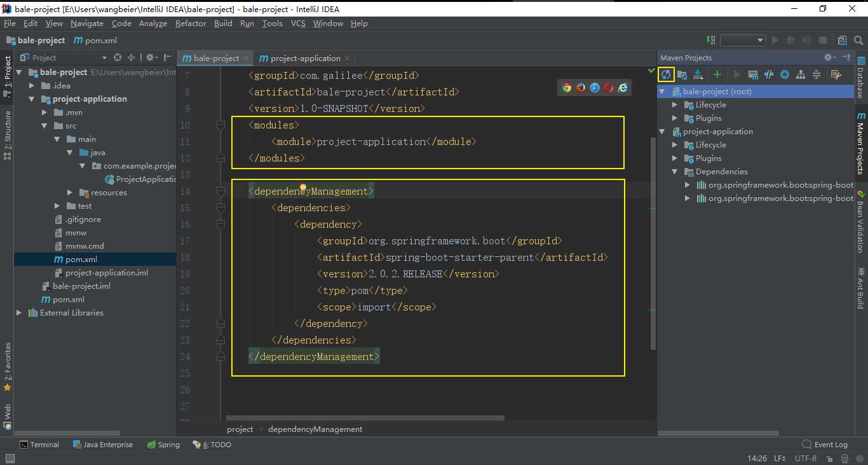Open in Internet Explorer browser icon
The height and width of the screenshot is (465, 868).
tap(623, 88)
